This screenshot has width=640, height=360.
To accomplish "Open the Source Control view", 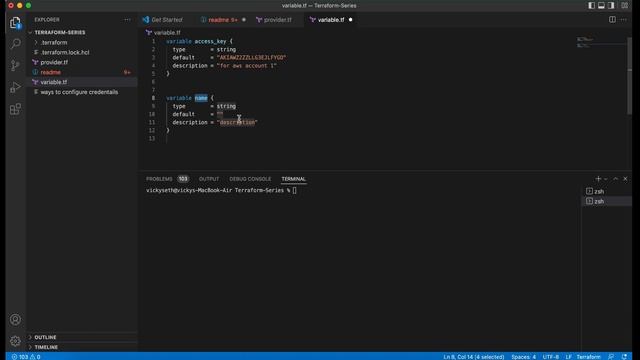I will pos(16,65).
